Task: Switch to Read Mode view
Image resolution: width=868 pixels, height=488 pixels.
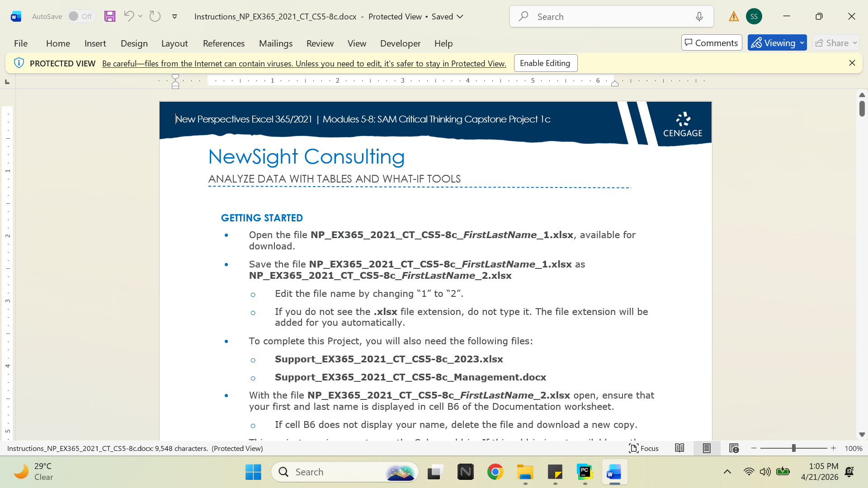Action: (x=679, y=448)
